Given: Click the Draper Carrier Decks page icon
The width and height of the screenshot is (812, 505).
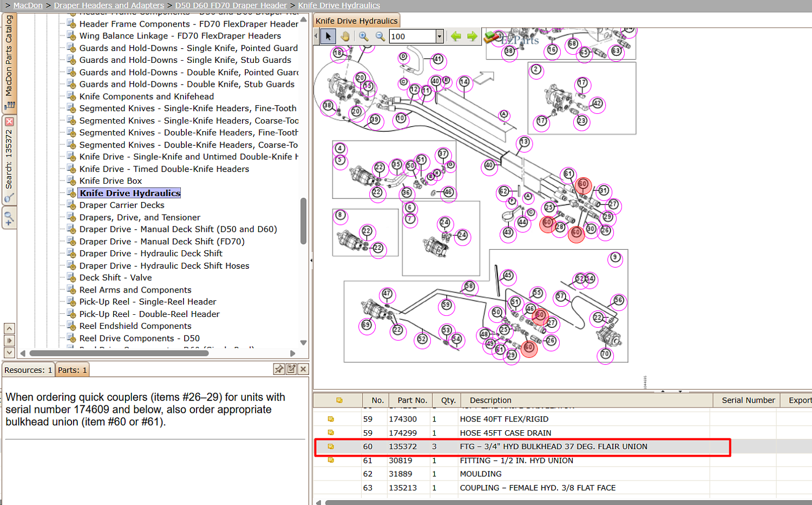Looking at the screenshot, I should coord(71,205).
